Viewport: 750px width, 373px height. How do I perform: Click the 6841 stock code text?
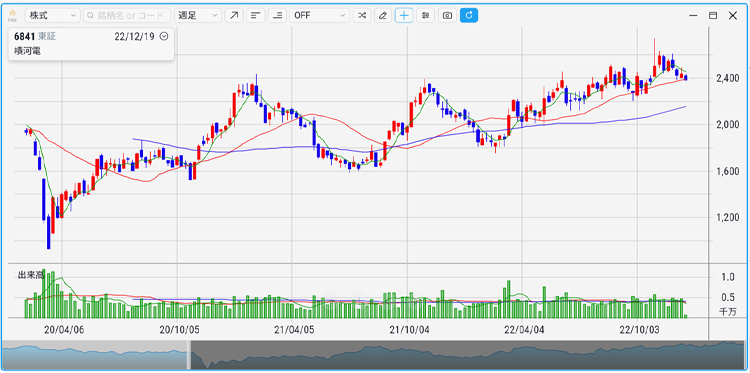(24, 37)
